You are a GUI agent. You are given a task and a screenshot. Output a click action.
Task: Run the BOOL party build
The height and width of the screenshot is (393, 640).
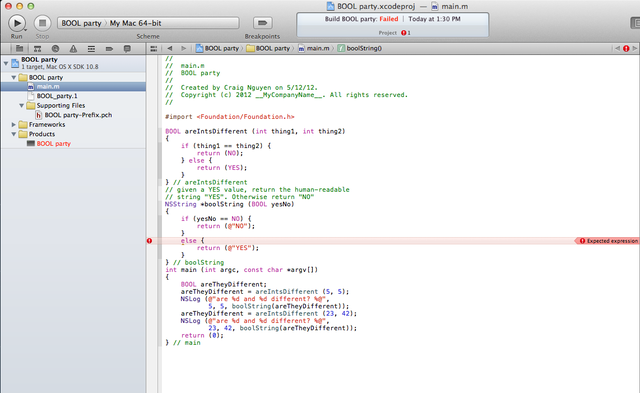tap(17, 23)
